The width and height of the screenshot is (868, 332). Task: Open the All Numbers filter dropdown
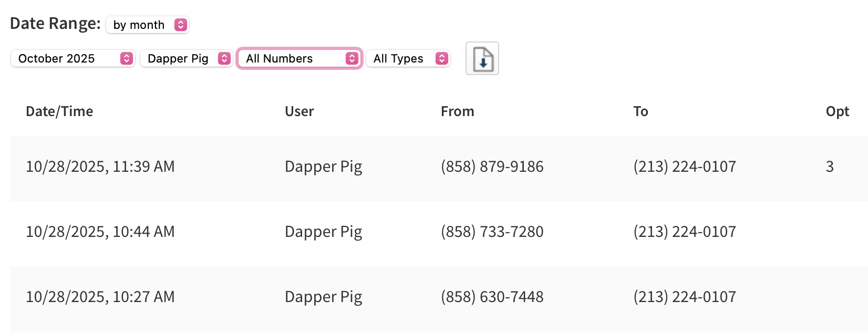click(x=299, y=58)
